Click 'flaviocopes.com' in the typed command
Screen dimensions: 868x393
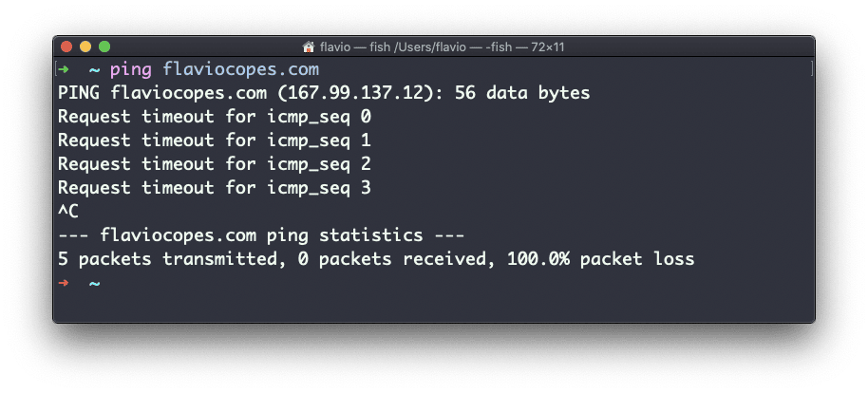(x=241, y=69)
